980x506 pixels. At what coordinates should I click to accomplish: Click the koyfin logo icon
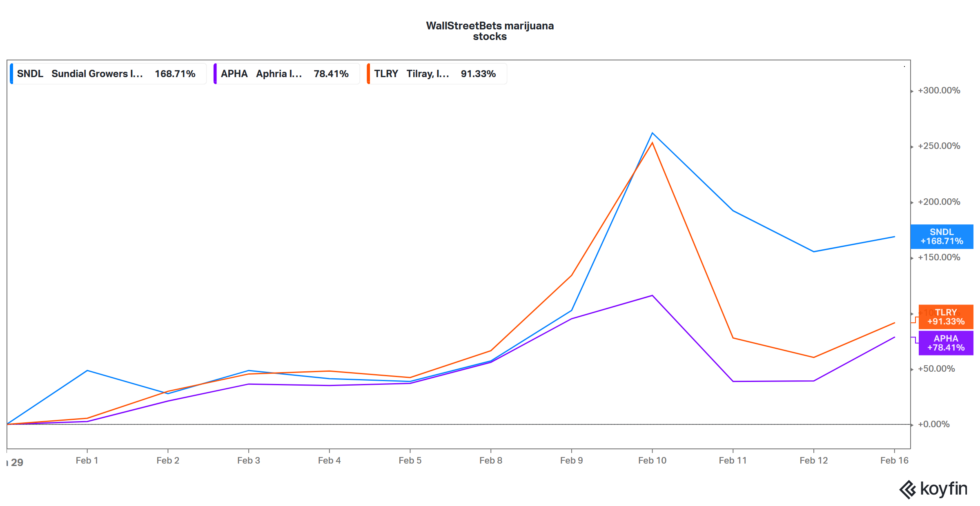point(908,490)
